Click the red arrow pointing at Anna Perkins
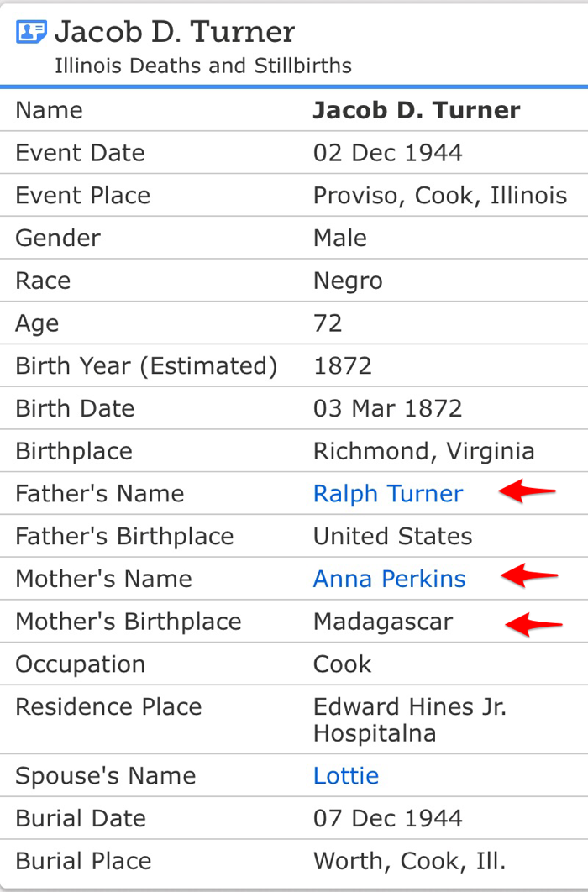Viewport: 588px width, 892px height. (x=529, y=576)
